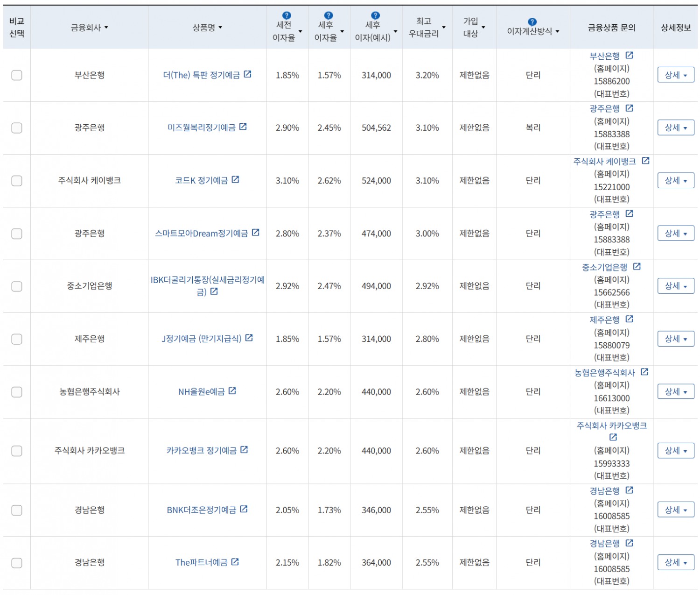This screenshot has height=595, width=700.
Task: Expand 상세 dropdown for 부산은행 row
Action: [x=676, y=75]
